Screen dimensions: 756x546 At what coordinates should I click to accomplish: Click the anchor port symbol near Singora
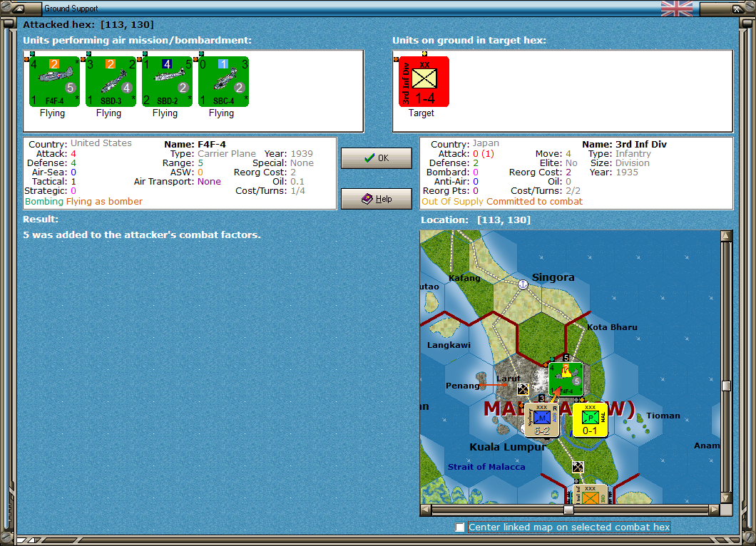(523, 284)
